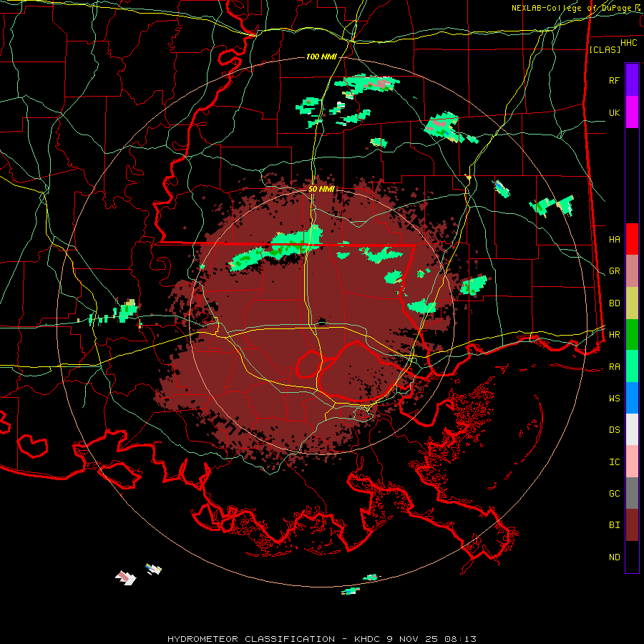Select the GR graupel legend swatch
Screen dimensions: 644x644
tap(632, 271)
